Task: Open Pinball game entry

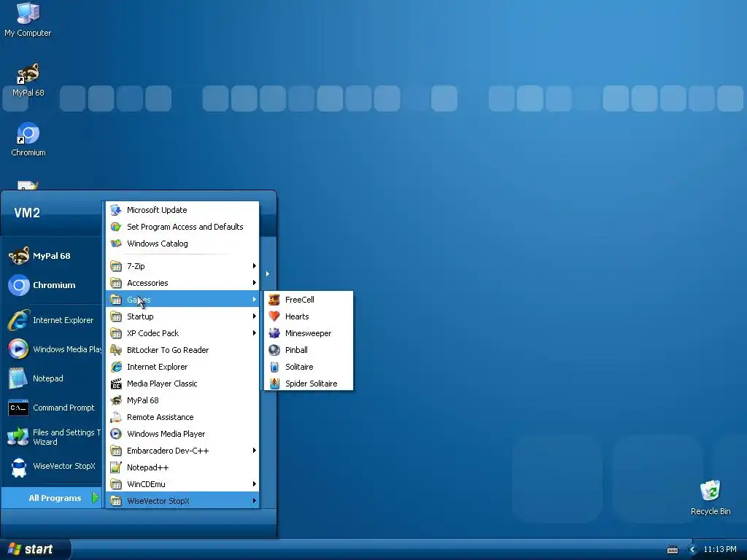Action: (309, 350)
